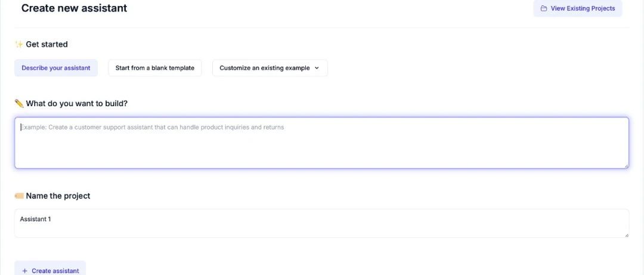Switch to Start from a blank template
644x275 pixels.
(x=155, y=68)
